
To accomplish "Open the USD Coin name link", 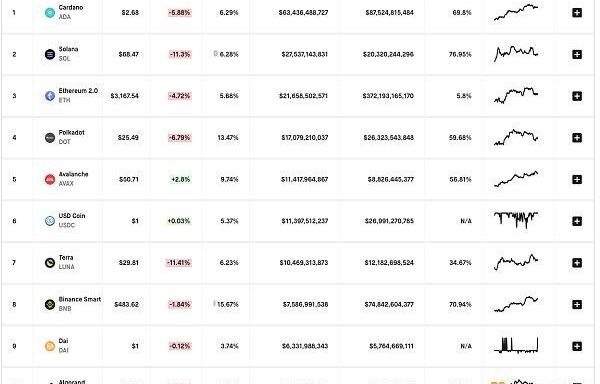I will point(72,216).
